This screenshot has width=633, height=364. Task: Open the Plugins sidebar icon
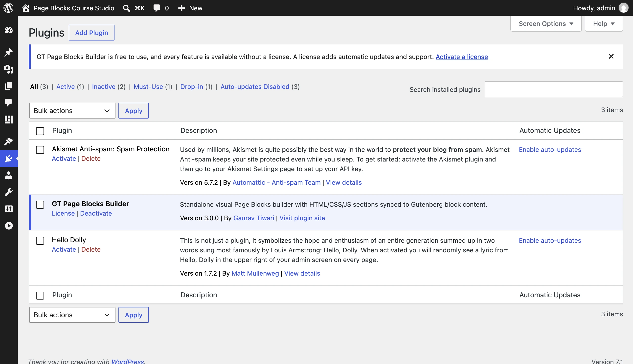pos(9,159)
